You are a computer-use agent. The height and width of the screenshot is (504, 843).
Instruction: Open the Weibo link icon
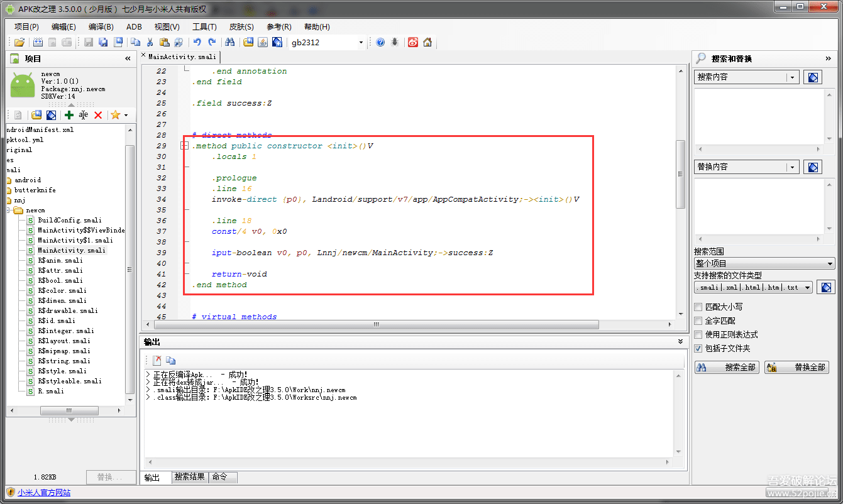[x=413, y=42]
